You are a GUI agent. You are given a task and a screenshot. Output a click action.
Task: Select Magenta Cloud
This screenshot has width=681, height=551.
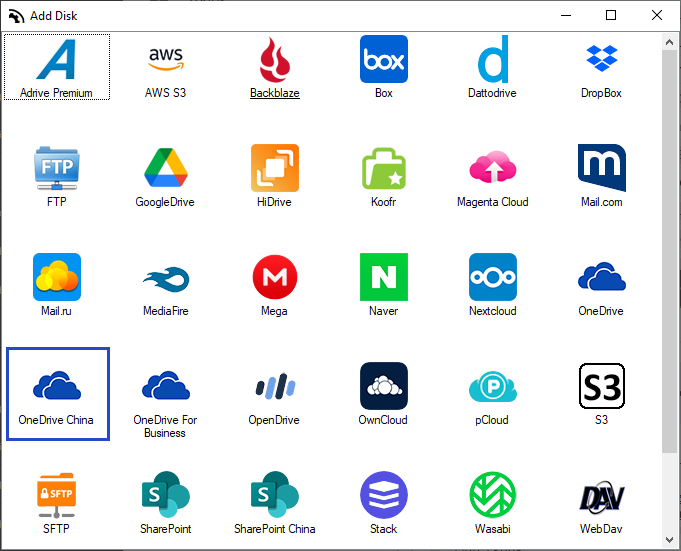tap(493, 167)
